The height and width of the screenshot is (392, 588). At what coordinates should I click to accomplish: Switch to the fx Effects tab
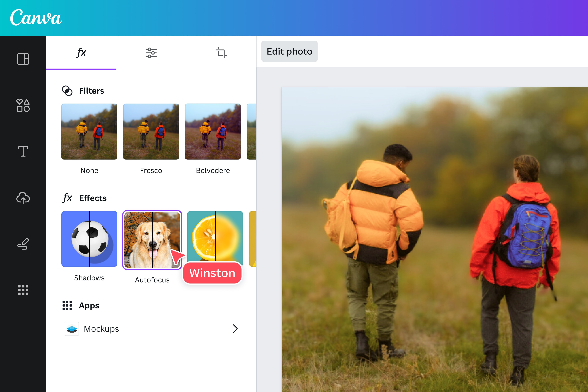point(81,52)
